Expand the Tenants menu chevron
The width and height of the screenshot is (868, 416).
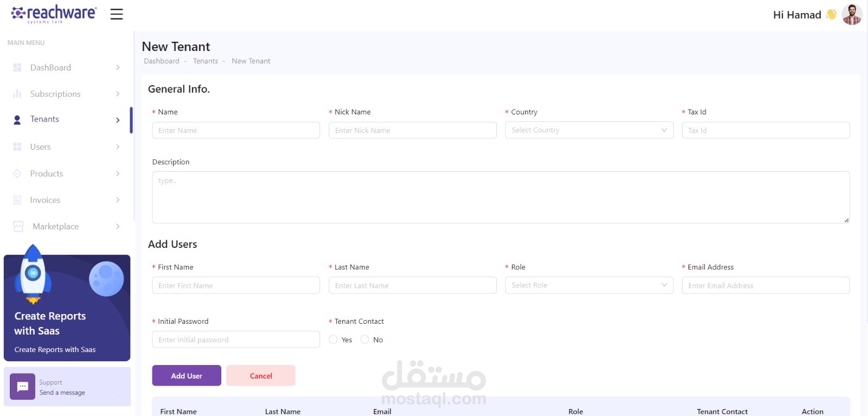(118, 120)
